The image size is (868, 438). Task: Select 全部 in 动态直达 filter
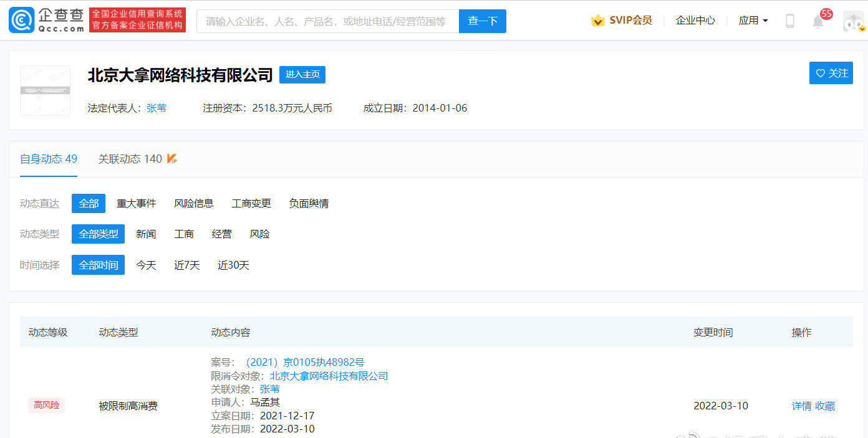click(x=89, y=203)
